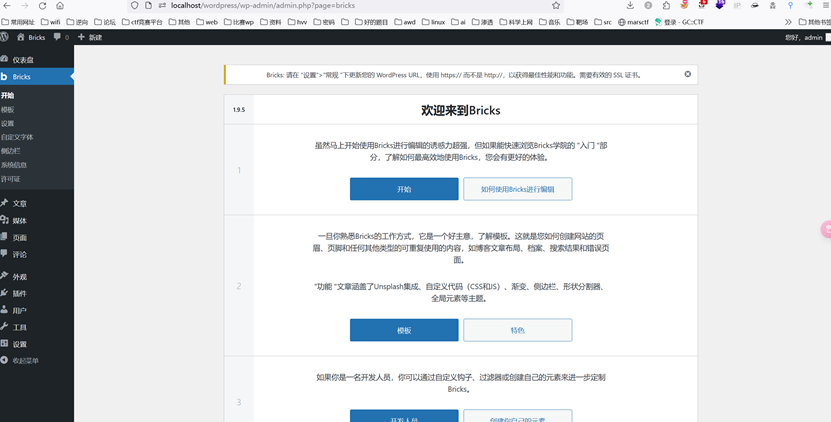Go back with the browser back arrow
This screenshot has height=422, width=831.
click(x=7, y=5)
